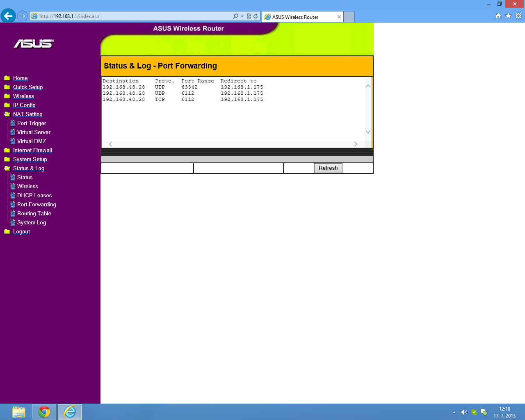
Task: Switch to the ASUS Wireless Router tab
Action: pyautogui.click(x=303, y=17)
